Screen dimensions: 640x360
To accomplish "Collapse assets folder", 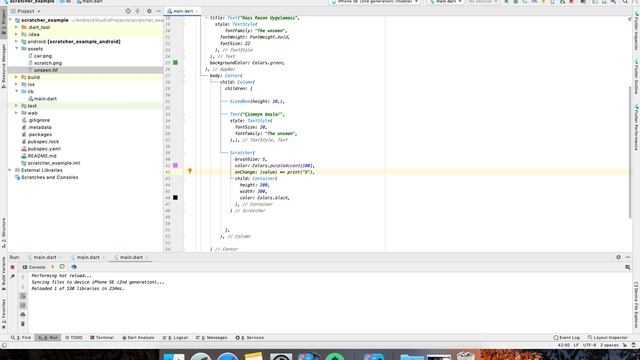I will click(16, 49).
